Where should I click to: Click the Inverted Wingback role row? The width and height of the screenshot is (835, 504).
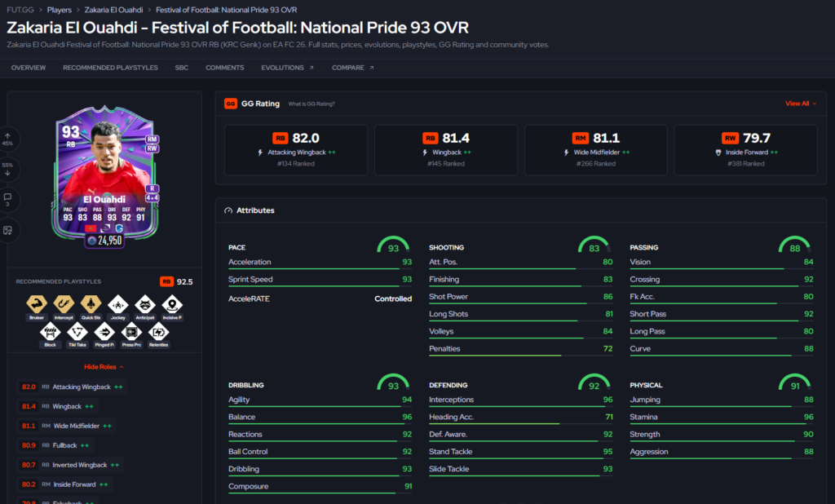tap(70, 465)
